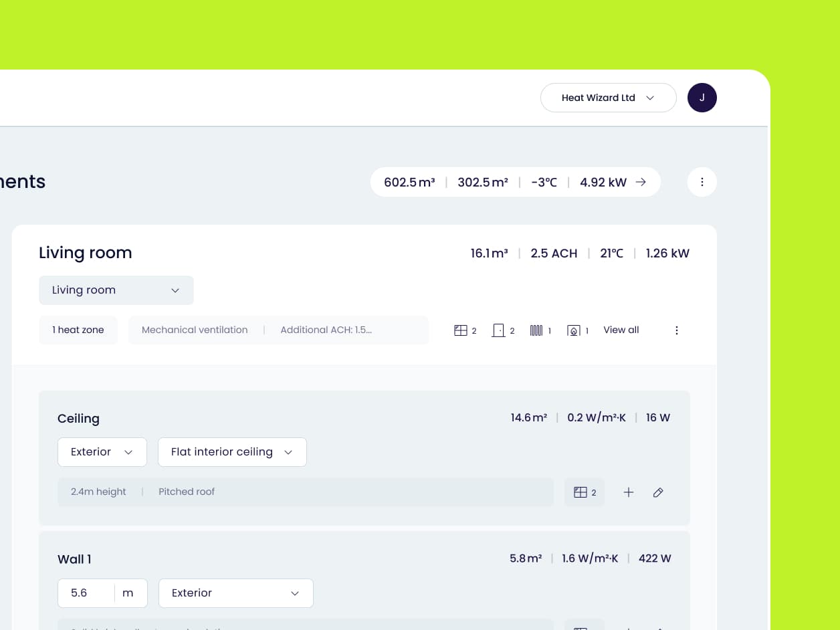The image size is (840, 630).
Task: Click the 1.6 W/m²·K Wall 1 U-value
Action: pyautogui.click(x=590, y=558)
